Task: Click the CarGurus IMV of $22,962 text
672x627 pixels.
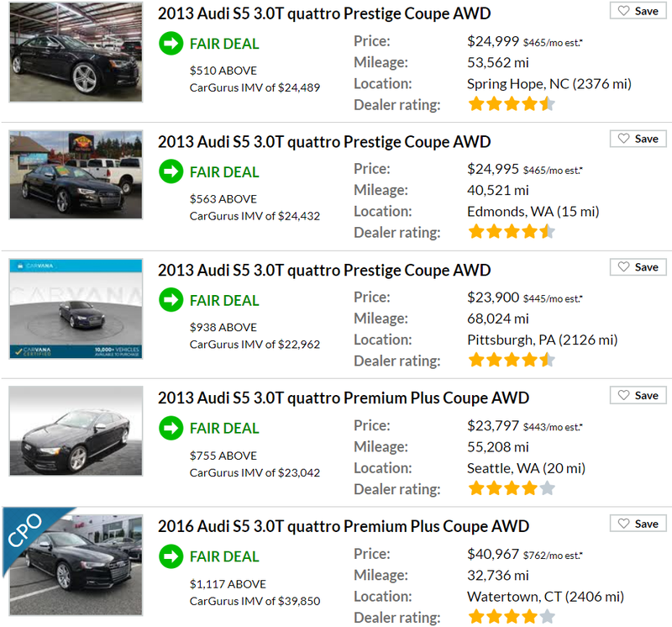Action: pos(255,345)
